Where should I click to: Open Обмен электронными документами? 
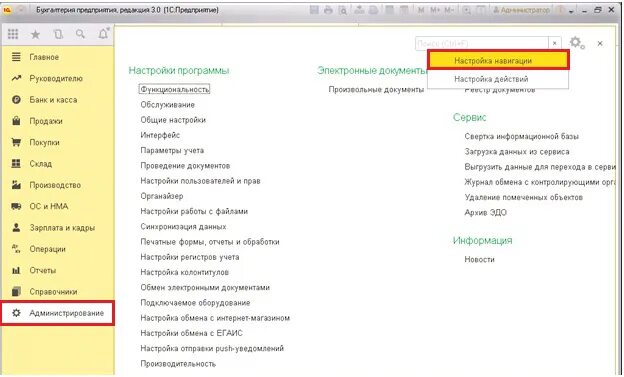(205, 287)
